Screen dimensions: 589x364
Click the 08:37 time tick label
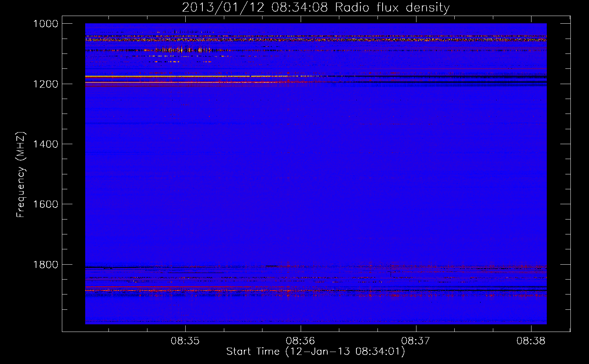pyautogui.click(x=416, y=341)
